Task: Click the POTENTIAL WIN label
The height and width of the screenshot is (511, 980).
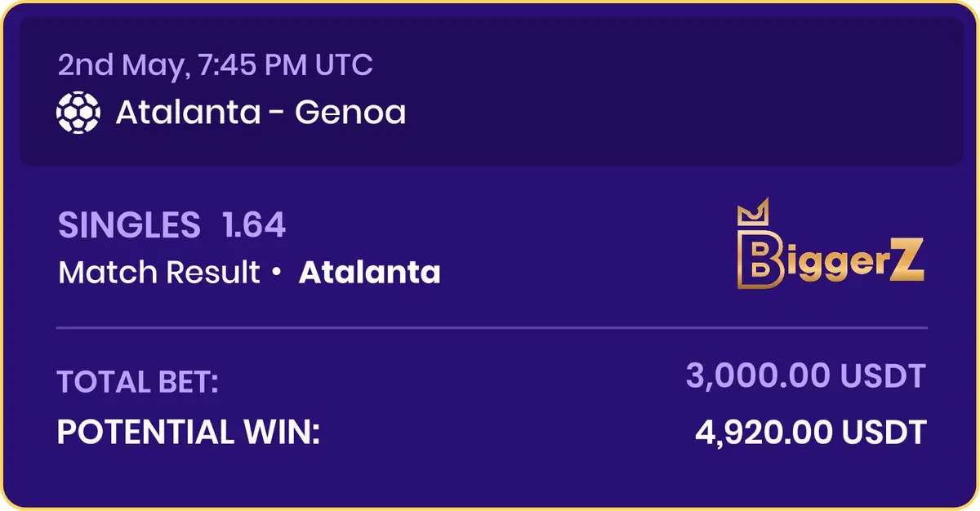Action: [x=188, y=432]
